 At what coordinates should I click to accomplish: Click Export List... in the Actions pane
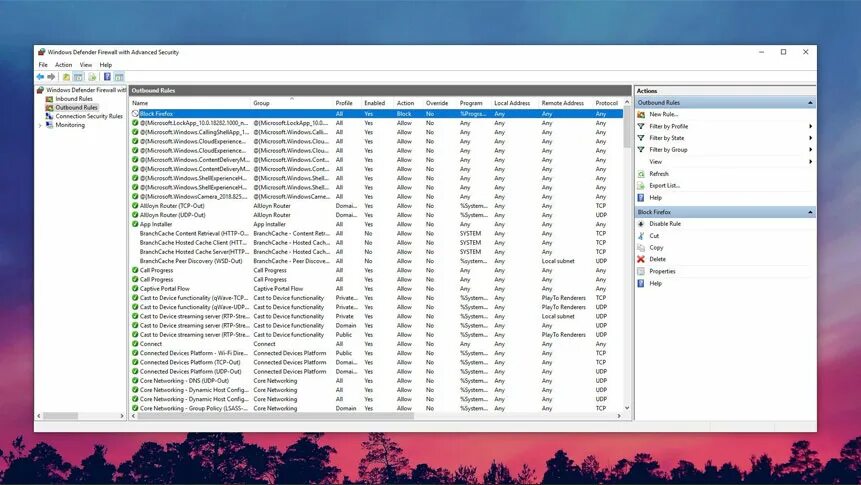[664, 186]
